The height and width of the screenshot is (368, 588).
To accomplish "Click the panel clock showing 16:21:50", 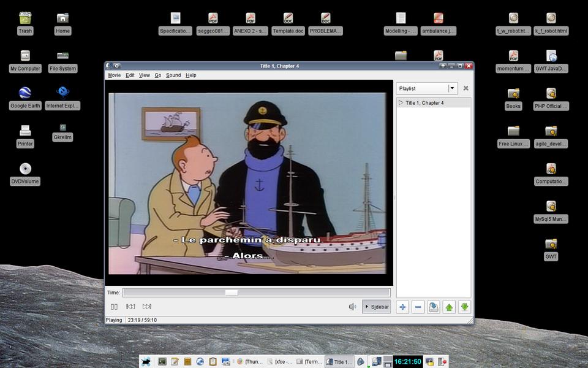I will click(408, 362).
